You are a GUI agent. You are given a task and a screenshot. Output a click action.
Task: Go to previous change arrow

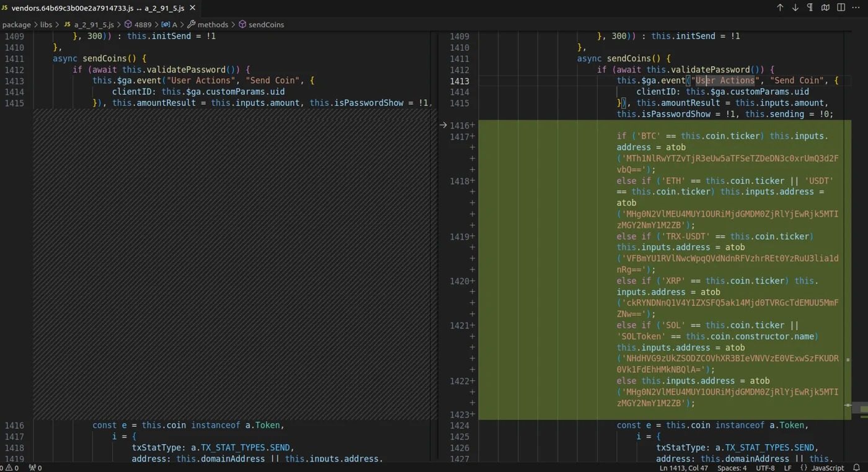click(x=780, y=7)
